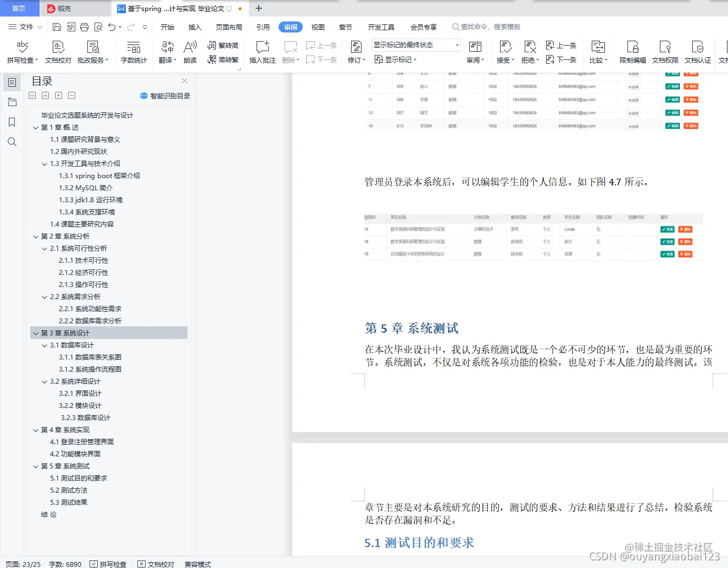
Task: Open a new tab with plus button
Action: click(x=259, y=8)
